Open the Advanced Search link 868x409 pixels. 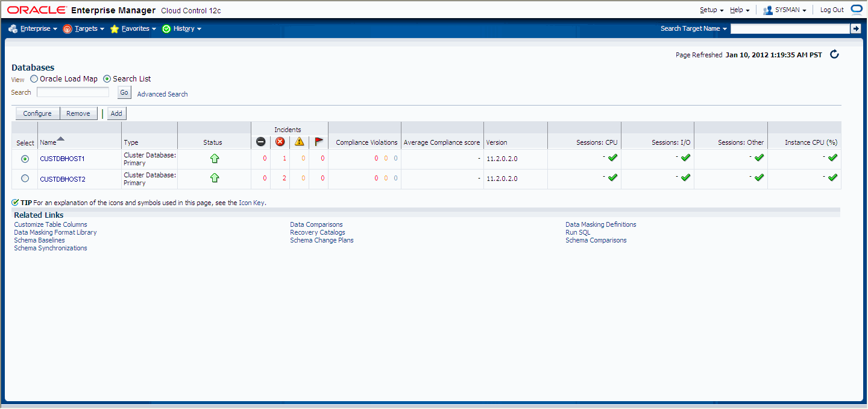pyautogui.click(x=163, y=94)
